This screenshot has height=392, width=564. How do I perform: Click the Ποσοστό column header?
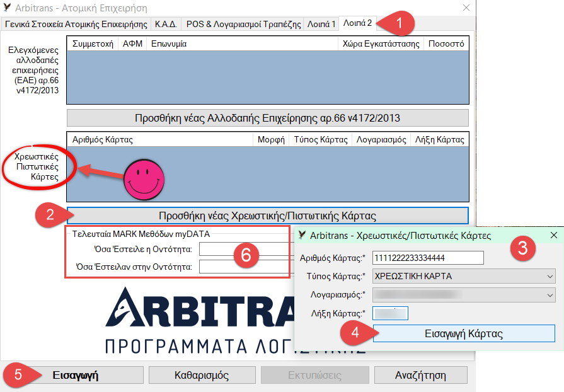coord(446,44)
